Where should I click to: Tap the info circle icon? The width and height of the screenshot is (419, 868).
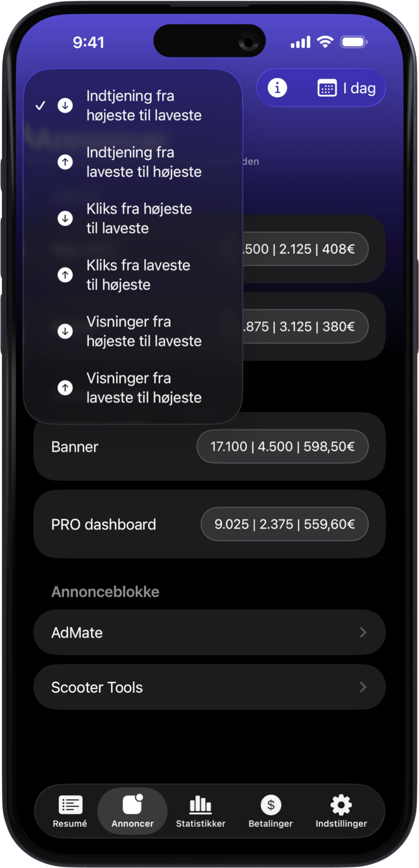coord(277,88)
